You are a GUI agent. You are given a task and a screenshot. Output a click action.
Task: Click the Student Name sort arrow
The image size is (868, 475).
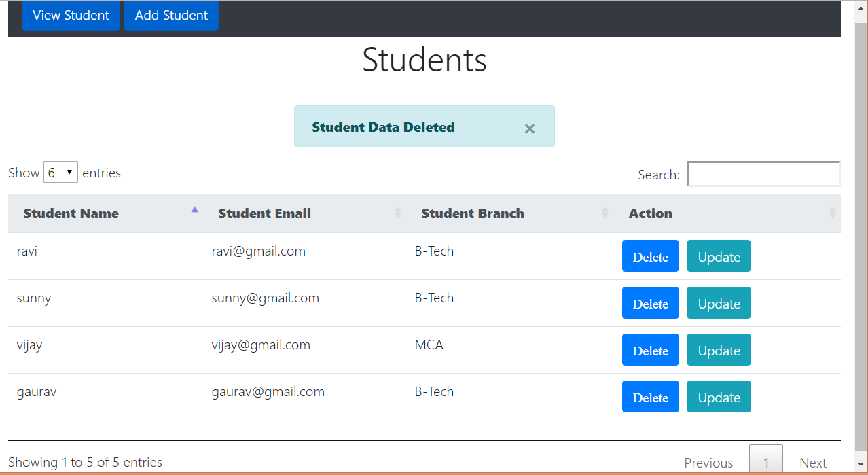(195, 211)
